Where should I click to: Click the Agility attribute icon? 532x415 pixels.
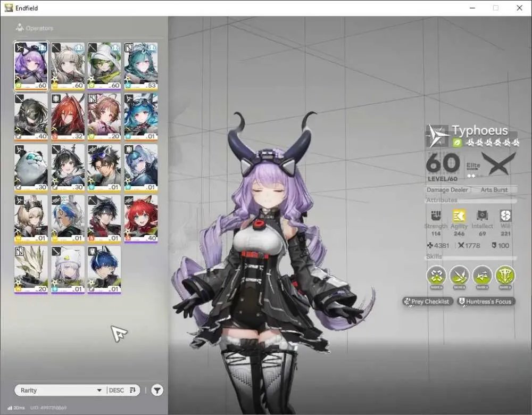point(459,215)
